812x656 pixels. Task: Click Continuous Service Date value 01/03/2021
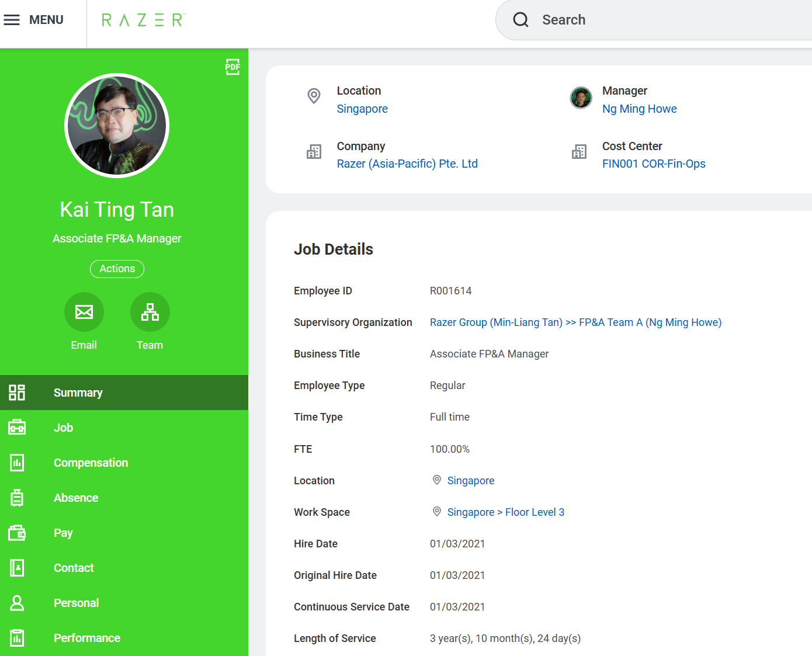click(457, 607)
